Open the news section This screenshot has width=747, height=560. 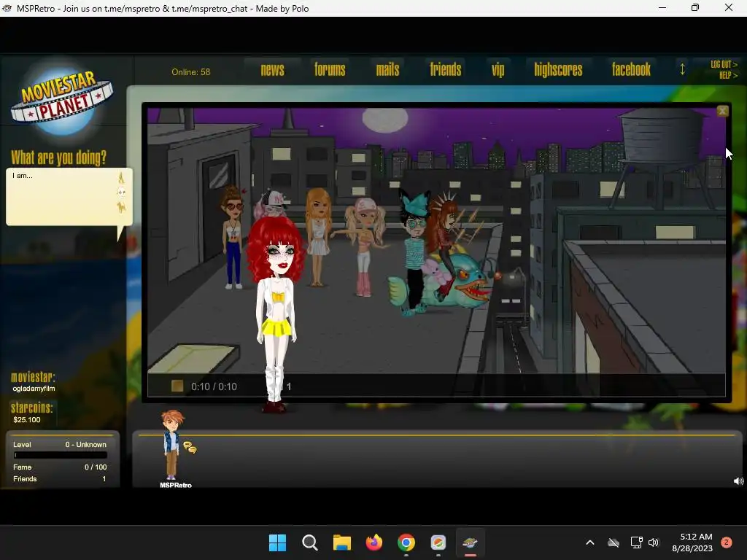[x=273, y=70]
